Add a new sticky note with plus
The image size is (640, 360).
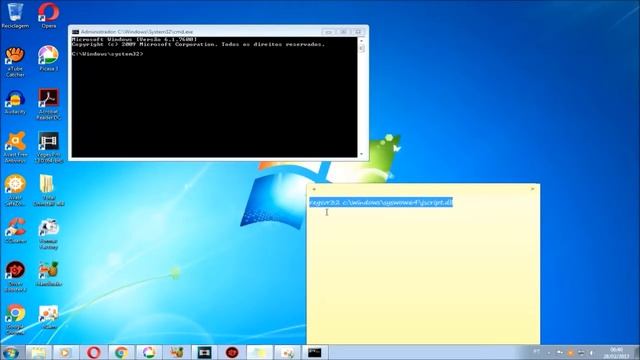[x=314, y=189]
